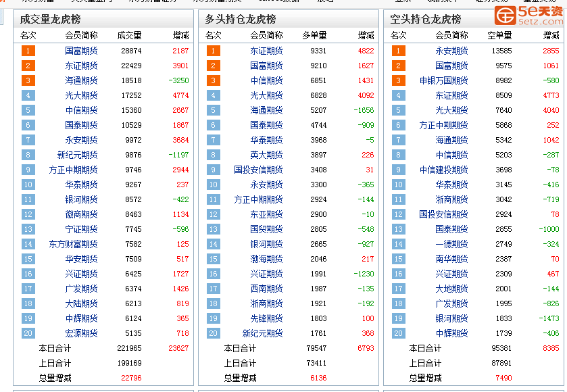Open the 中信建投期货 member link
The height and width of the screenshot is (392, 567).
[x=444, y=170]
